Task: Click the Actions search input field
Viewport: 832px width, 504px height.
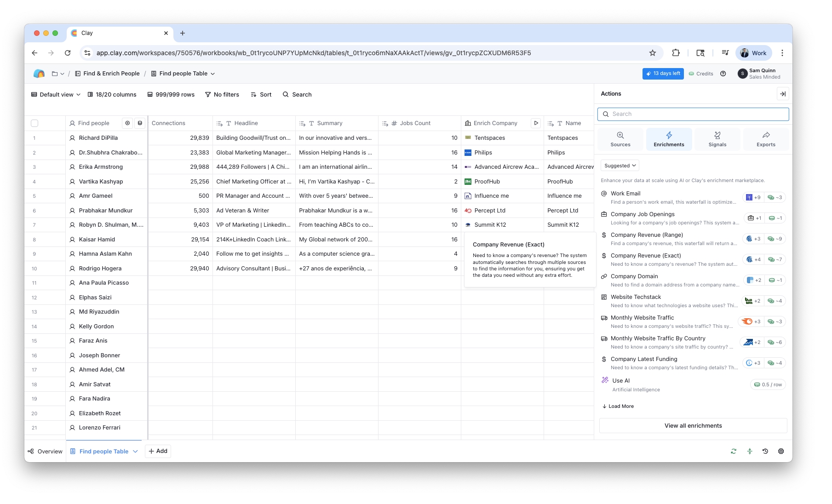Action: pyautogui.click(x=693, y=114)
